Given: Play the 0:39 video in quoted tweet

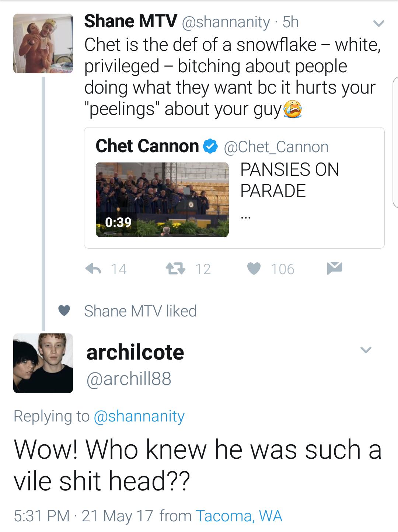Looking at the screenshot, I should [162, 200].
